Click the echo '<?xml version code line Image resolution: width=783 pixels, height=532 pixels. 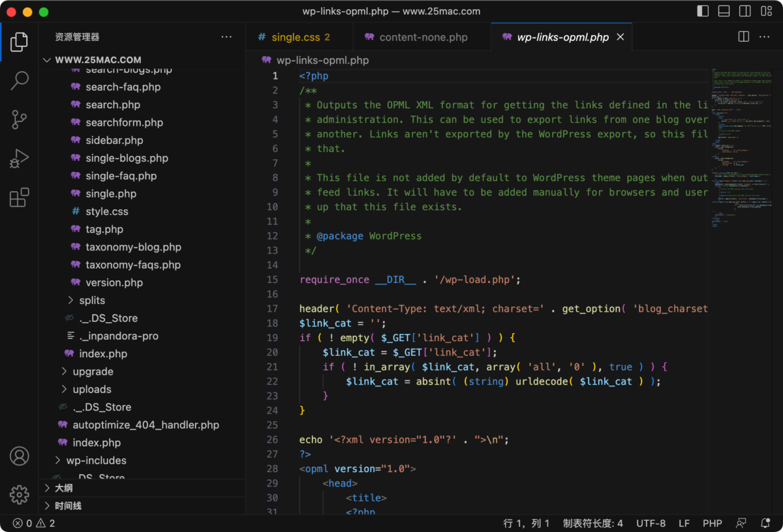[x=404, y=440]
